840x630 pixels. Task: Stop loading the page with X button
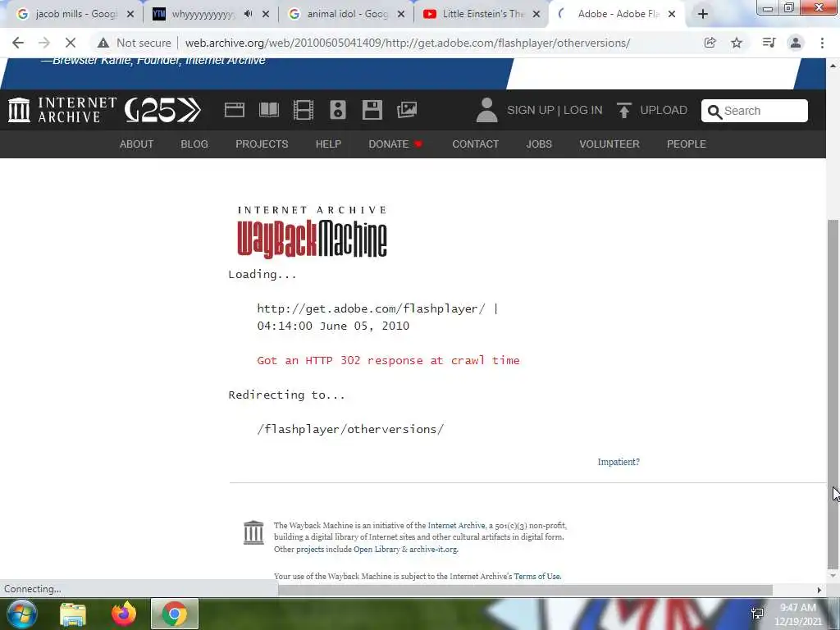point(71,43)
